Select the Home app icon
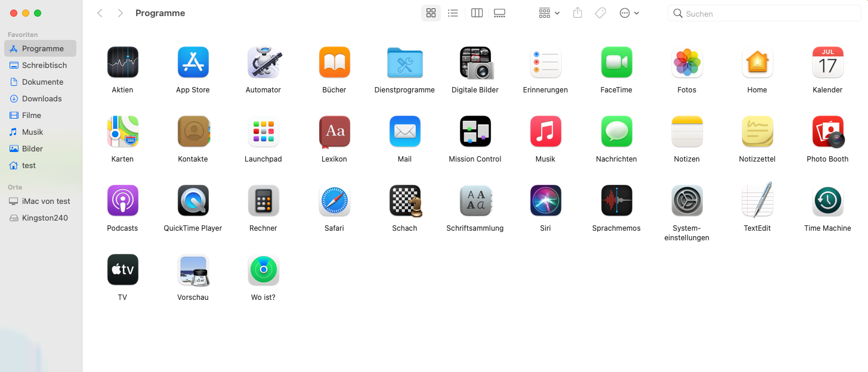 tap(757, 62)
